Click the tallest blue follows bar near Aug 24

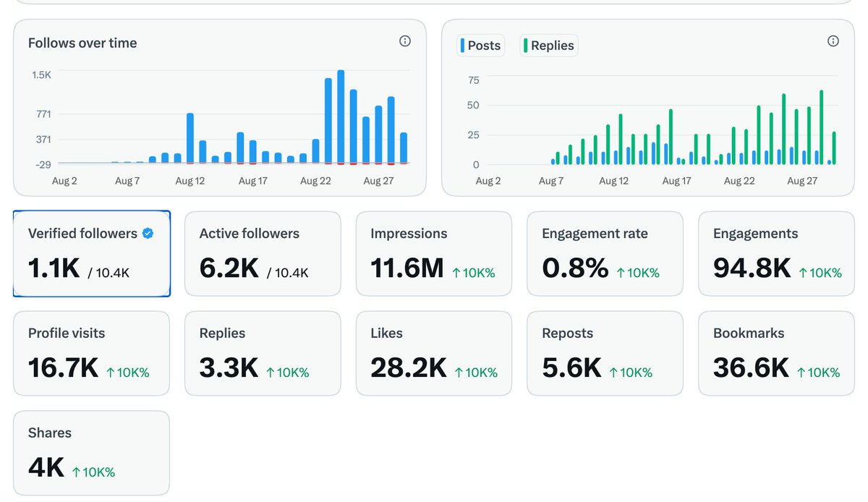(x=341, y=116)
